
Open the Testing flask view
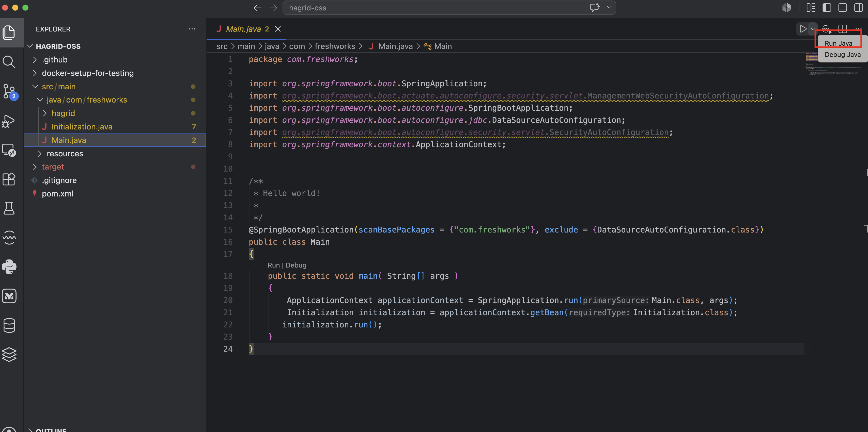point(9,208)
